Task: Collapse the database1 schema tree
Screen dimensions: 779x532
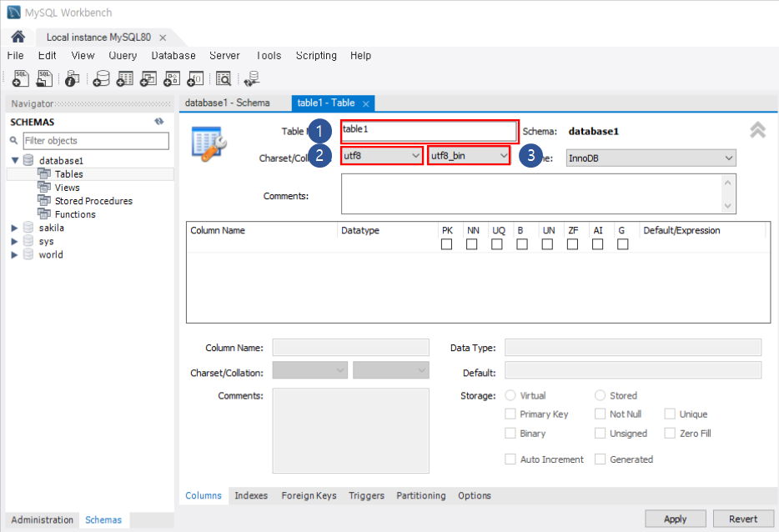Action: (x=17, y=160)
